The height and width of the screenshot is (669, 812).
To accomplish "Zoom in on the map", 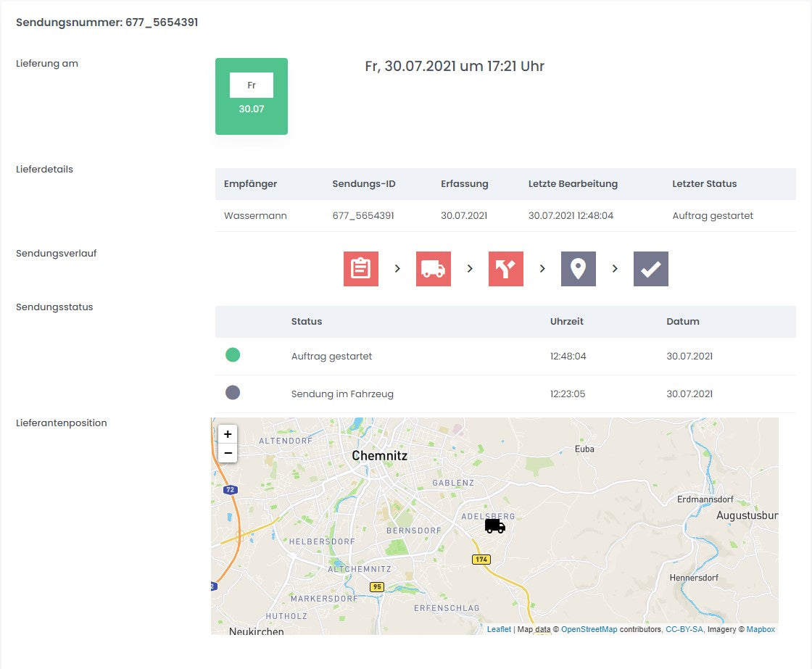I will pos(228,434).
